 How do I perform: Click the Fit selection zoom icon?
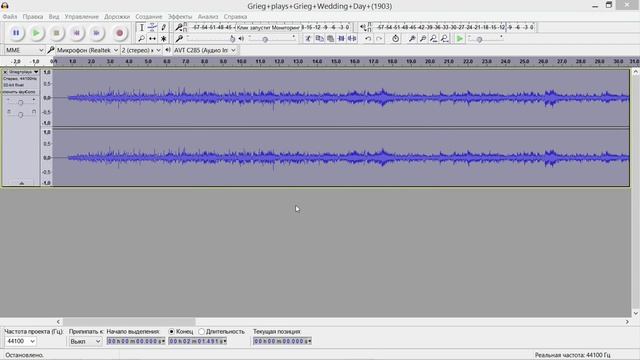[433, 38]
